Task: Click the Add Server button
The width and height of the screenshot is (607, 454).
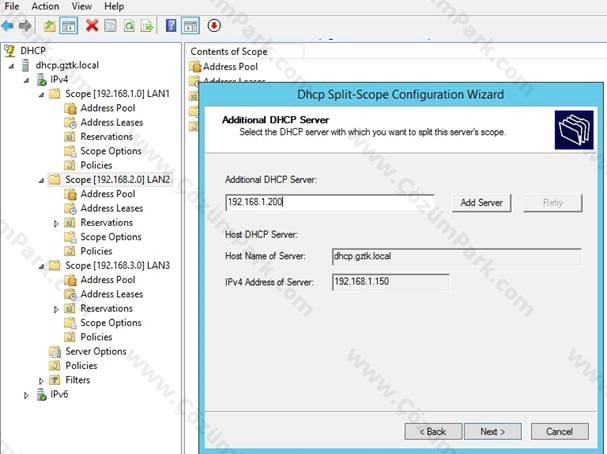Action: (481, 203)
